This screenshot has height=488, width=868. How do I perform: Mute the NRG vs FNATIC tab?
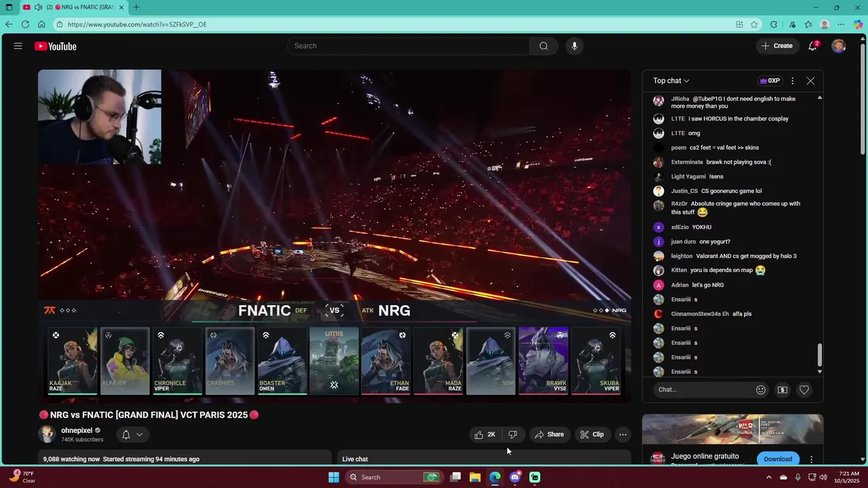tap(39, 7)
